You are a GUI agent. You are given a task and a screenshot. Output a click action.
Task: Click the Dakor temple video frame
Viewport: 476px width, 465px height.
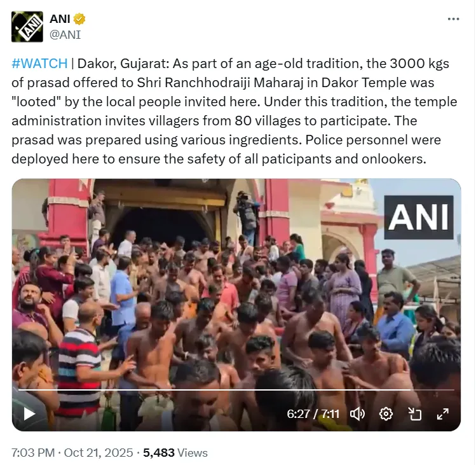tap(236, 305)
